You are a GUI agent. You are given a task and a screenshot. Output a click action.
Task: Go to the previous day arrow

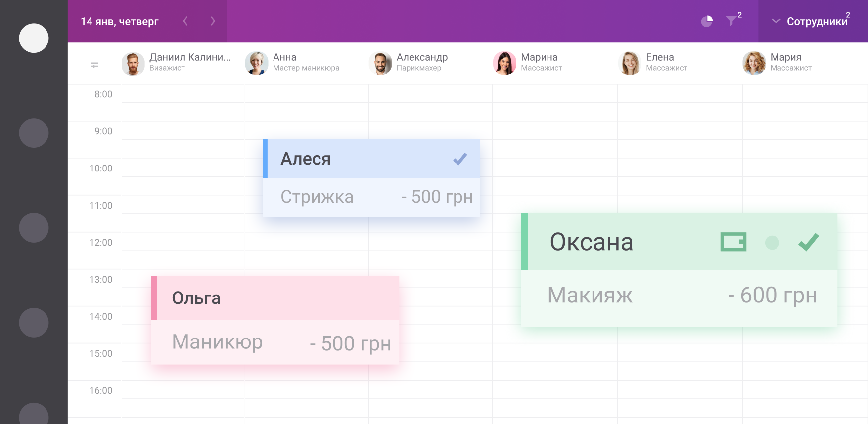[x=185, y=21]
